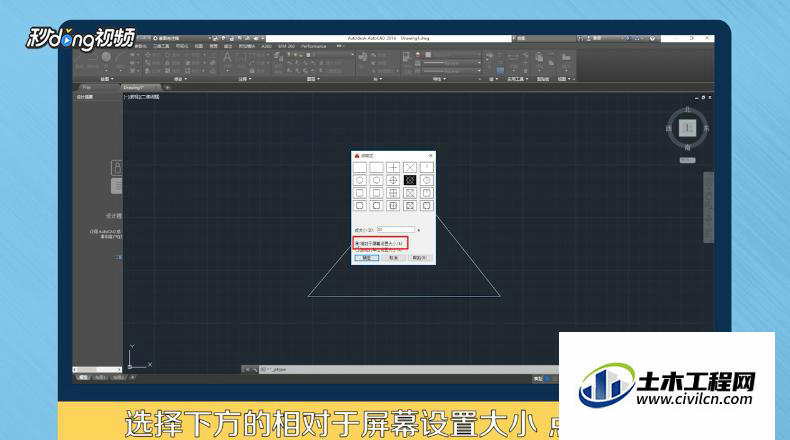Open the Performance ribbon tab
Screen dimensions: 790x440
(x=314, y=46)
